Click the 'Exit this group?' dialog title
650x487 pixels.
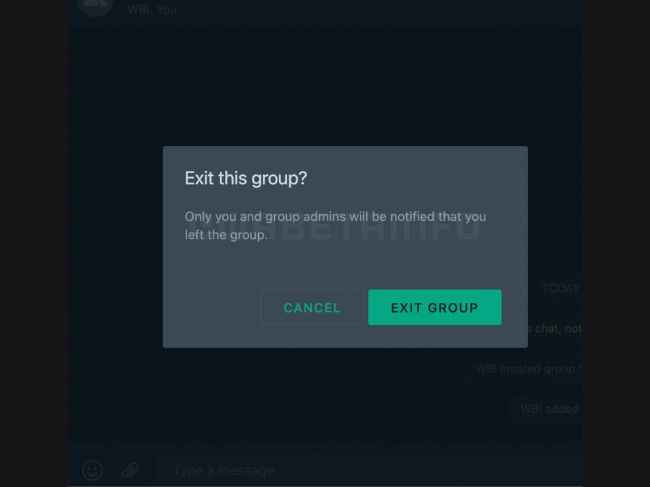point(246,178)
